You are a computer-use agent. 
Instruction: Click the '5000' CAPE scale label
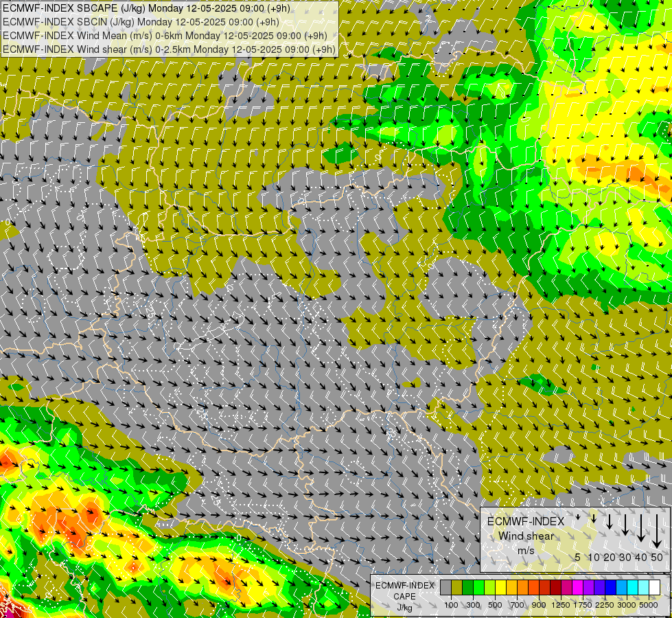pos(649,605)
